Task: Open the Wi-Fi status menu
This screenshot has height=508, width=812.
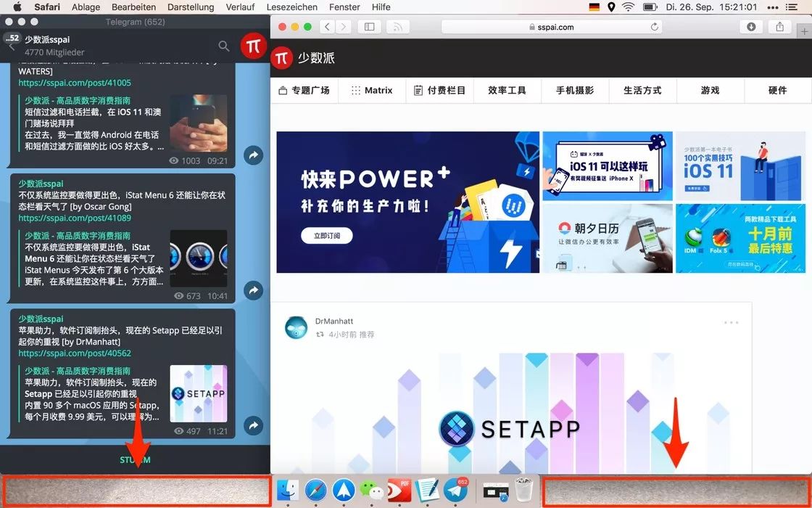Action: pyautogui.click(x=628, y=7)
